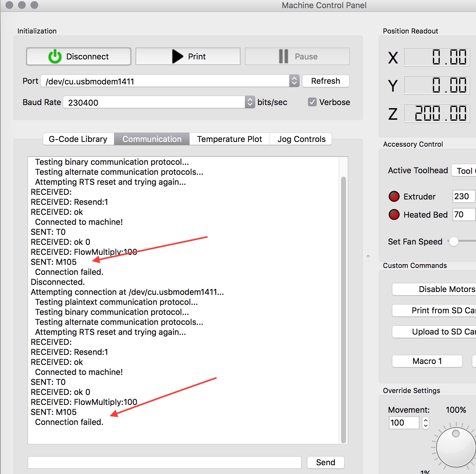Toggle the Verbose checkbox
The image size is (476, 474).
tap(312, 102)
